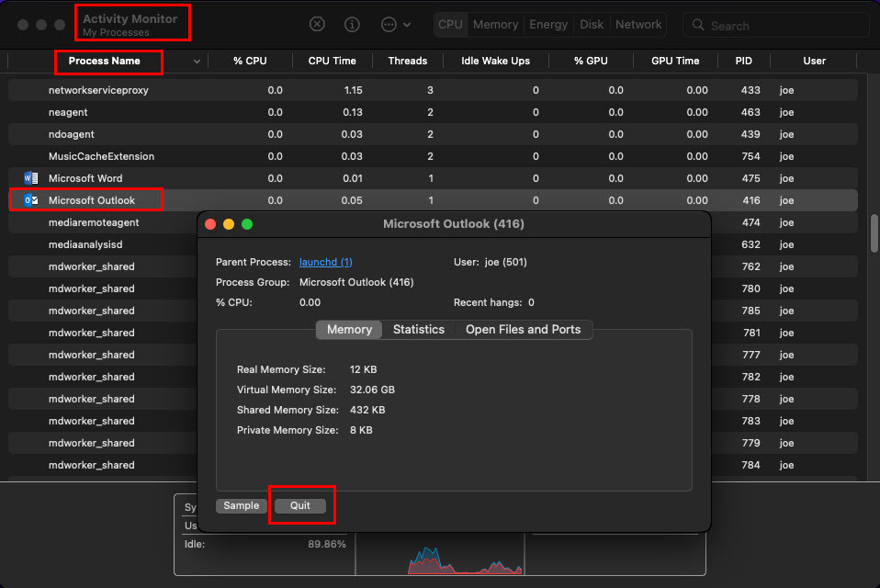
Task: Click the Recent hangs: 0 text
Action: click(x=494, y=302)
